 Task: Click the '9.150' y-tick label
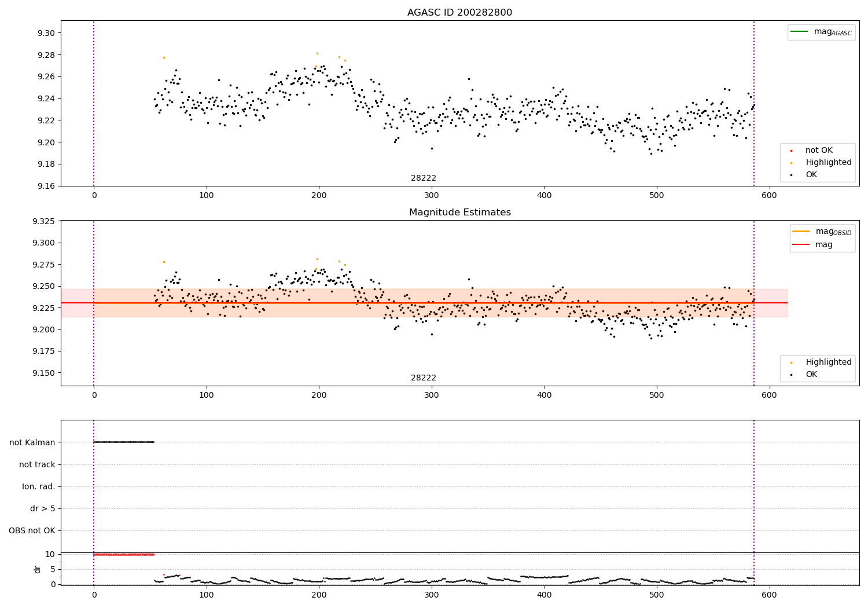[43, 373]
